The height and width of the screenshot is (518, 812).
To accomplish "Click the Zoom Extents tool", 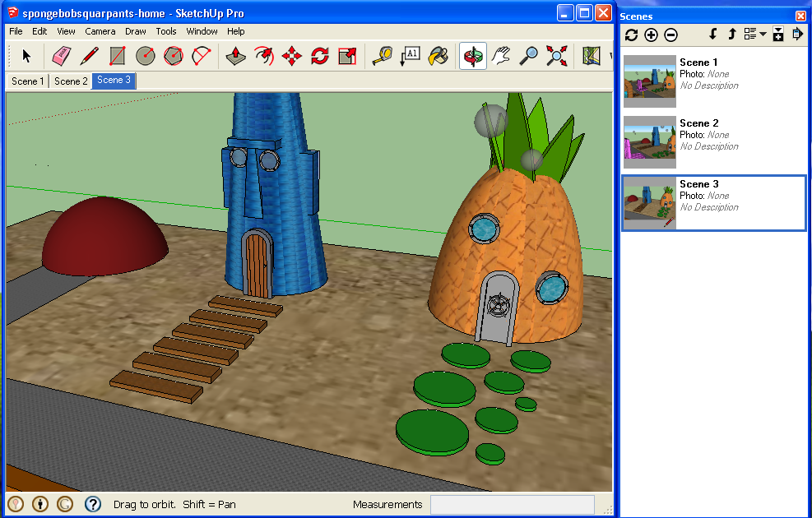I will click(x=557, y=56).
